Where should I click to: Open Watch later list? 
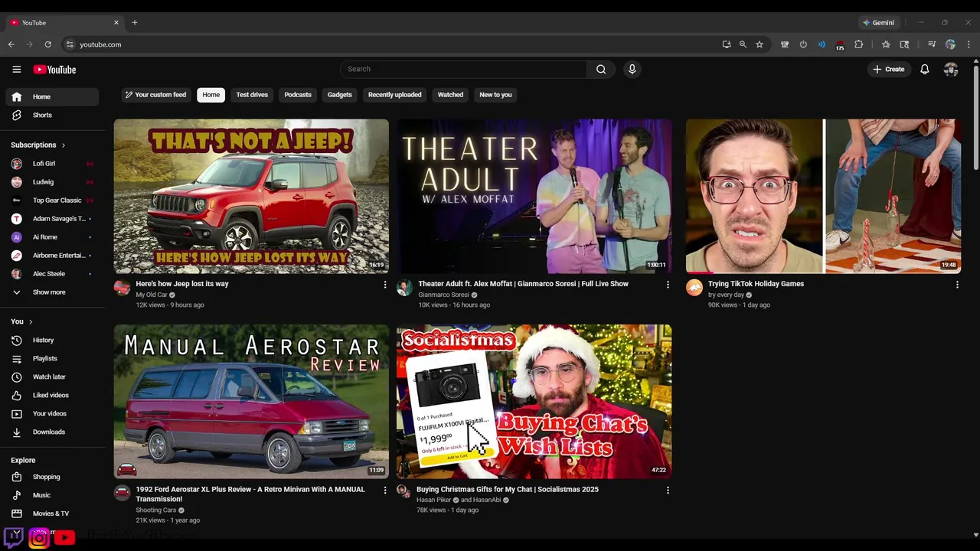(52, 377)
